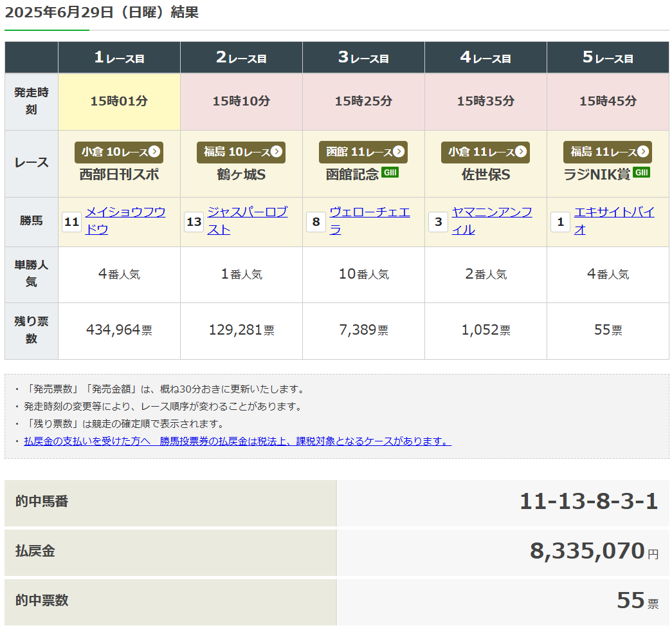Click page heading 2025年6月29日 結果
The height and width of the screenshot is (630, 672).
click(102, 12)
